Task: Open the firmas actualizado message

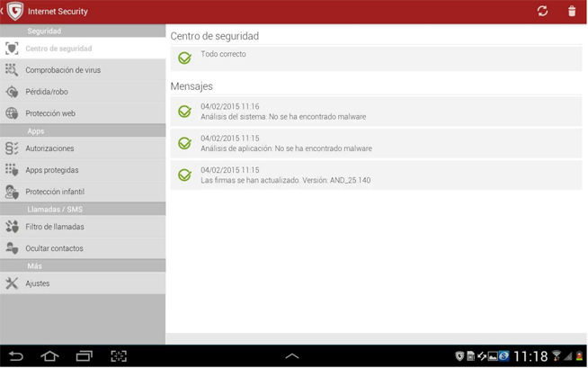Action: (376, 175)
